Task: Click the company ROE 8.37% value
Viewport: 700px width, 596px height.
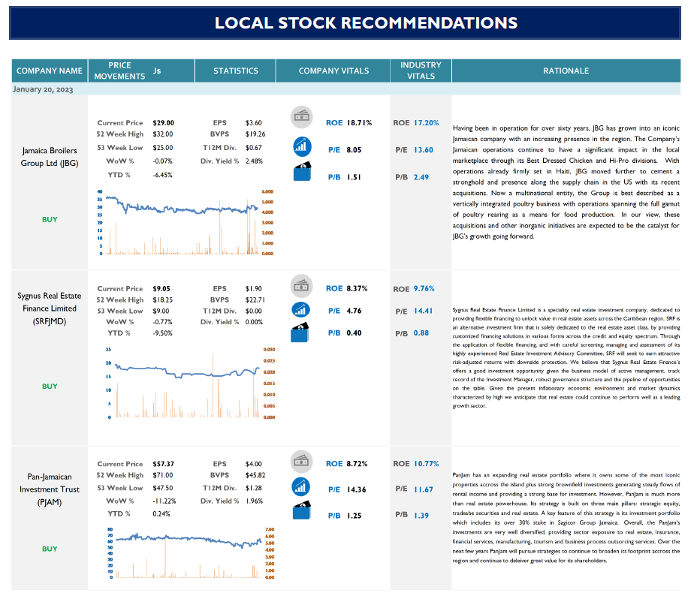Action: point(358,289)
